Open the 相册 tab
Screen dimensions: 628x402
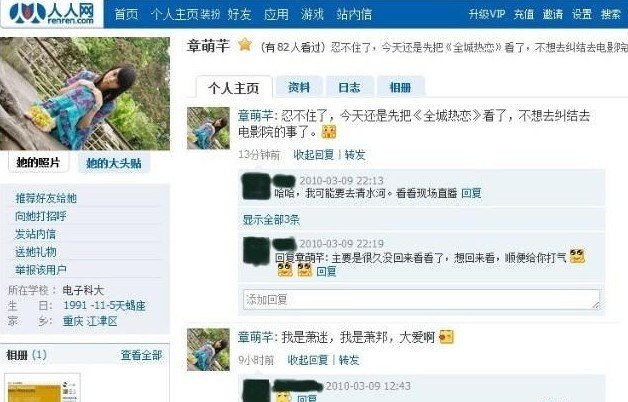[401, 87]
